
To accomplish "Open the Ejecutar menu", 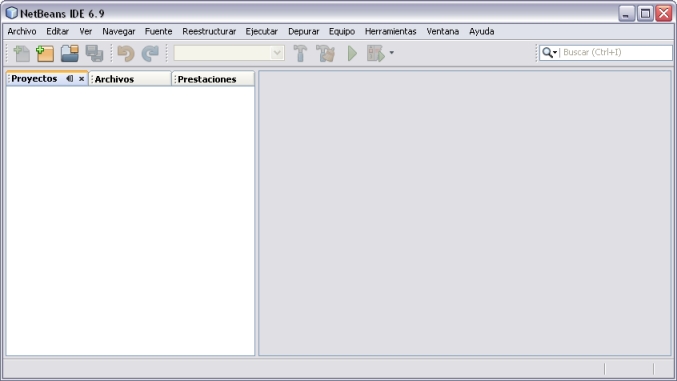I will [262, 32].
